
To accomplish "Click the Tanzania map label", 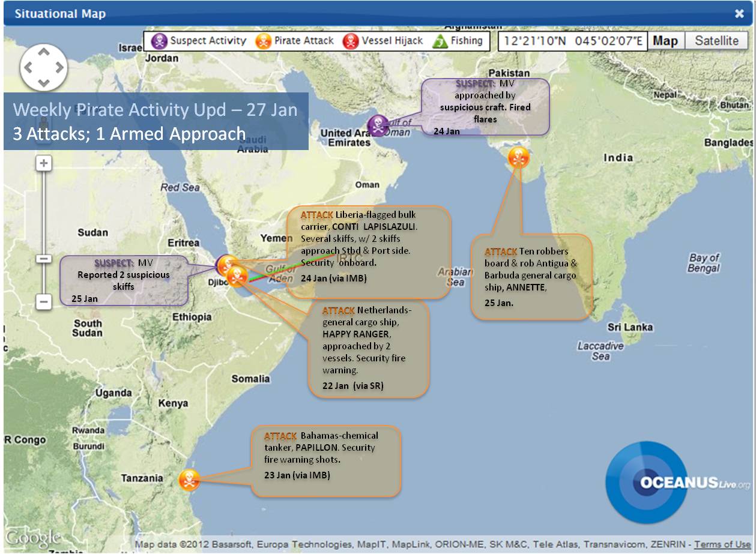I will [142, 478].
